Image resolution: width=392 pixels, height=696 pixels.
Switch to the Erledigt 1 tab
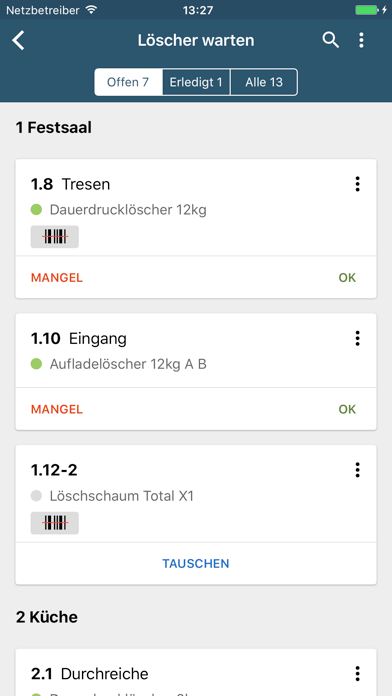(x=196, y=82)
